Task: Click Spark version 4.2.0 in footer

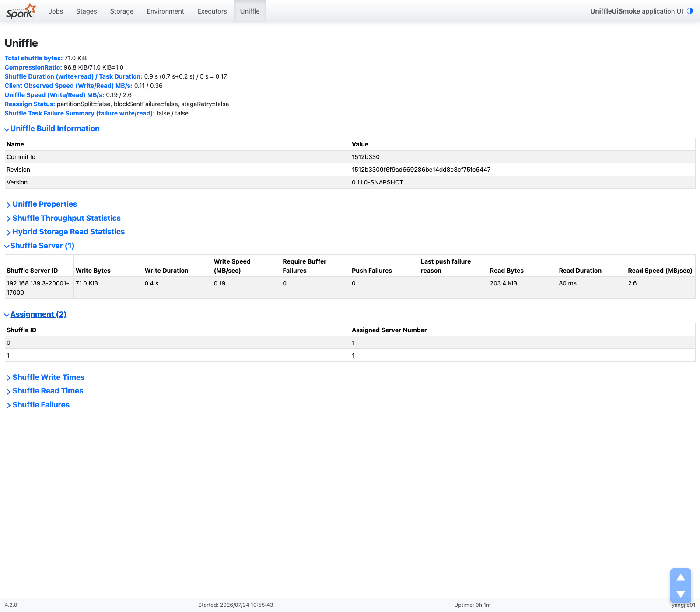Action: pos(11,605)
